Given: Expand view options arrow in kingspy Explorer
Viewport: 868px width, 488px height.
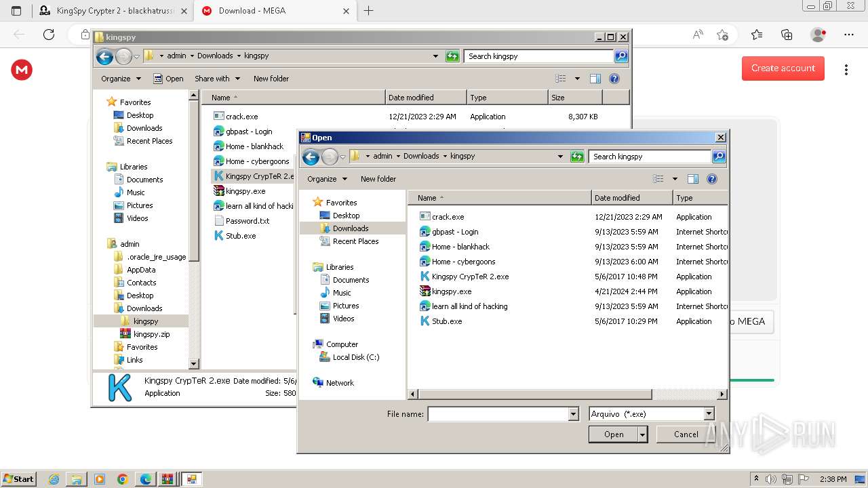Looking at the screenshot, I should [x=577, y=79].
